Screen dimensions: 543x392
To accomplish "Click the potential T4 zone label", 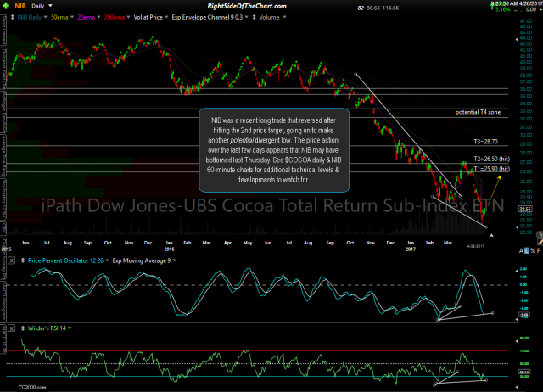I will tap(478, 112).
